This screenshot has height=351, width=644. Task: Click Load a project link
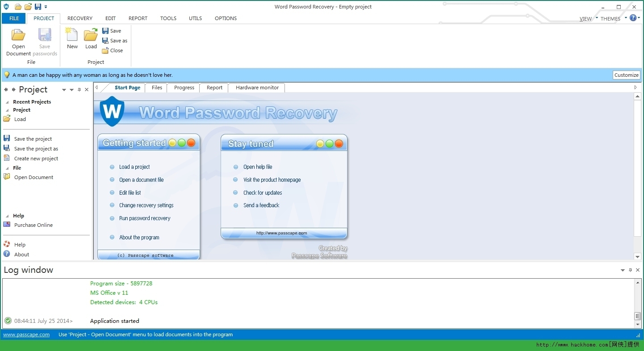134,167
